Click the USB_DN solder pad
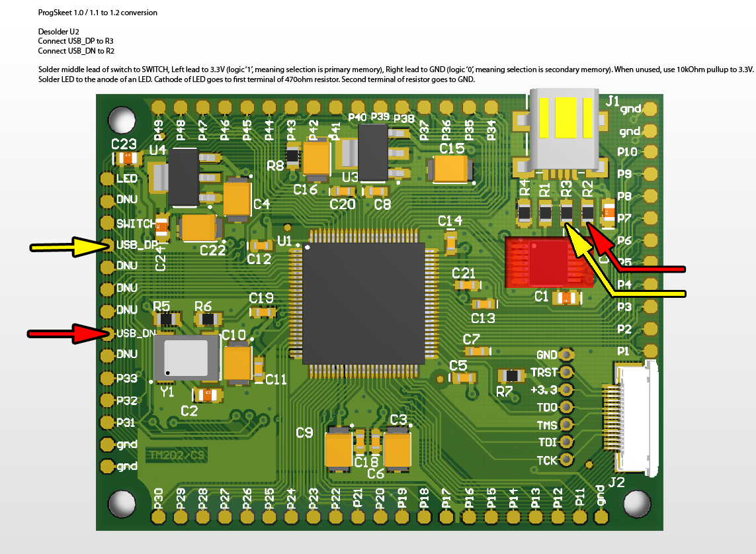Screen dimensions: 756x554 tap(107, 334)
